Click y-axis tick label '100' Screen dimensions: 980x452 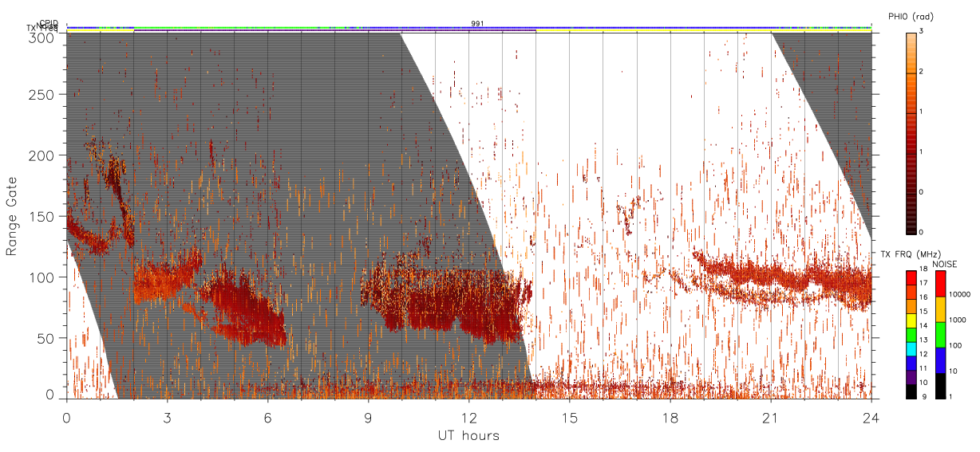(x=43, y=277)
